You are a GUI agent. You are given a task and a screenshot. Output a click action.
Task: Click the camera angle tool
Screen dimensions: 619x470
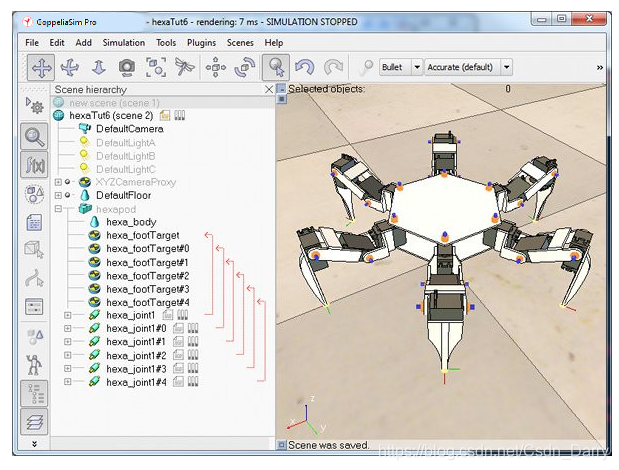[x=127, y=67]
